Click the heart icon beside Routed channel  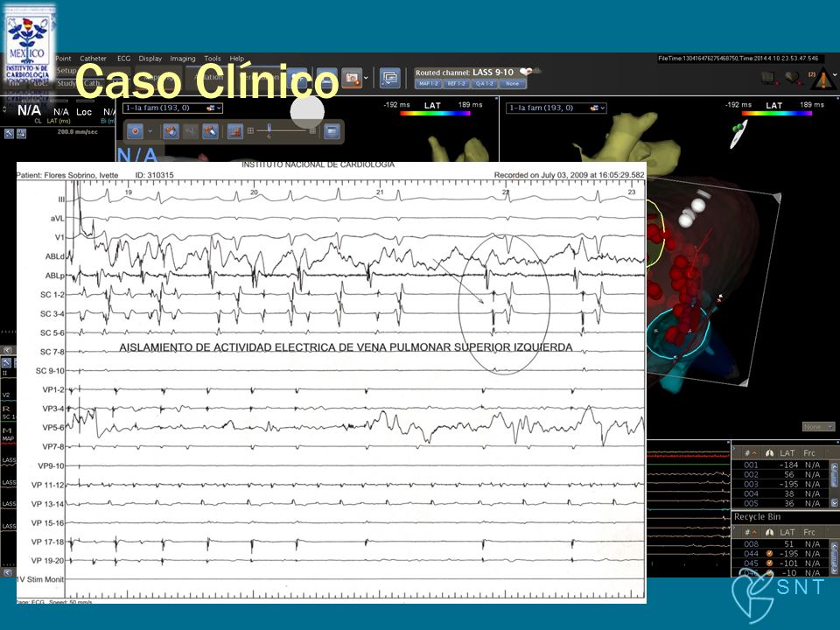tap(527, 71)
